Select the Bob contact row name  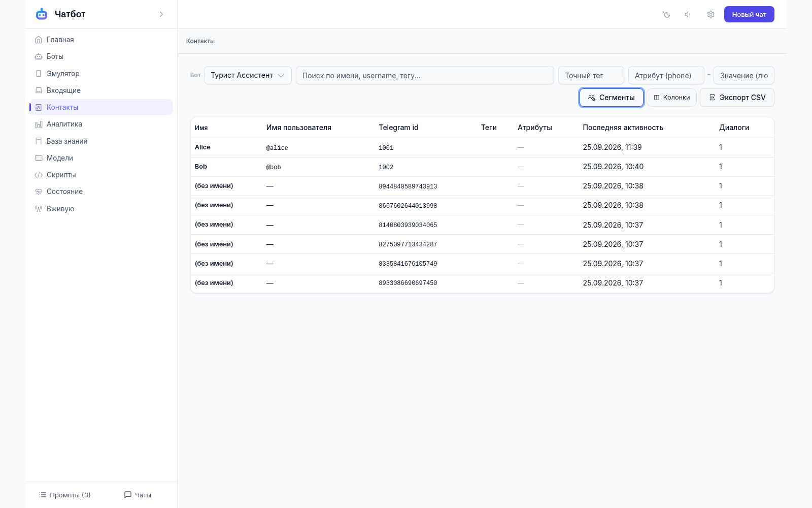[201, 167]
